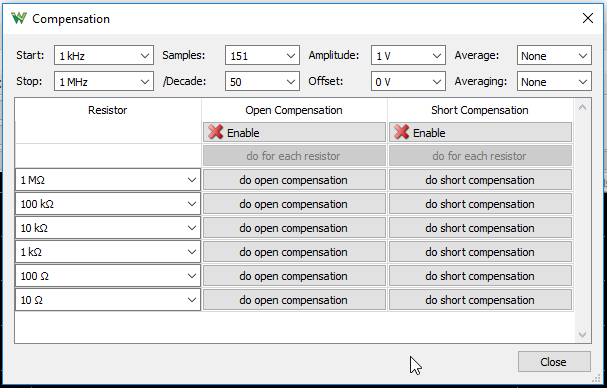Click the table scrollbar up arrow

click(x=582, y=107)
